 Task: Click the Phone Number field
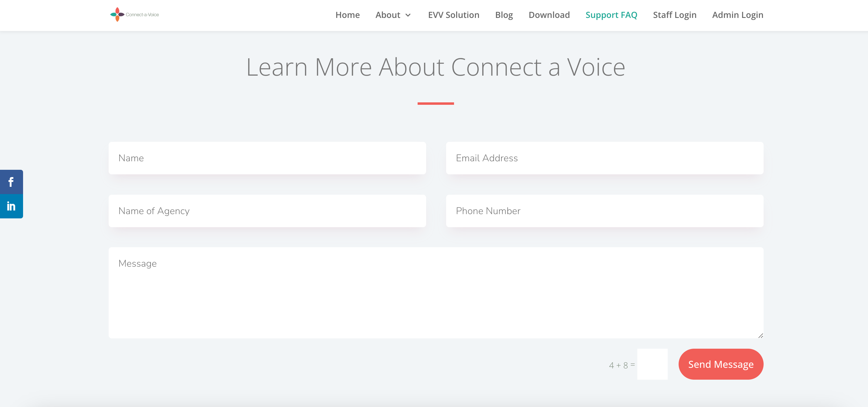[x=605, y=211]
